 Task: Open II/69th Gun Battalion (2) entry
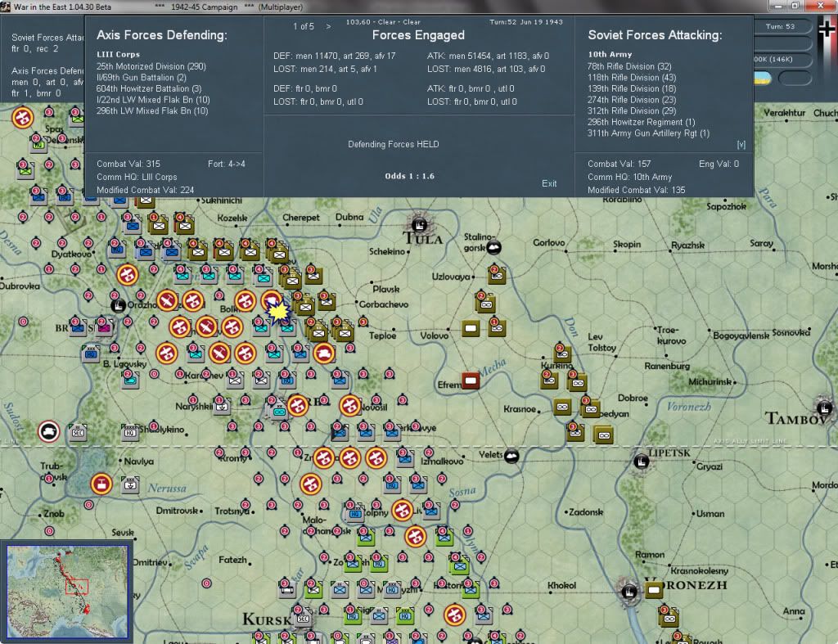coord(141,78)
